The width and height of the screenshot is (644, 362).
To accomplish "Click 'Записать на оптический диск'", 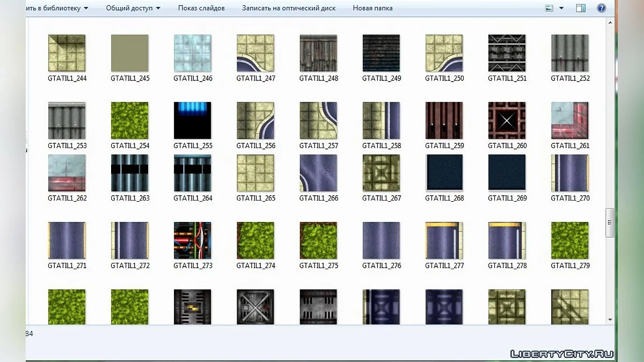I will click(x=289, y=8).
